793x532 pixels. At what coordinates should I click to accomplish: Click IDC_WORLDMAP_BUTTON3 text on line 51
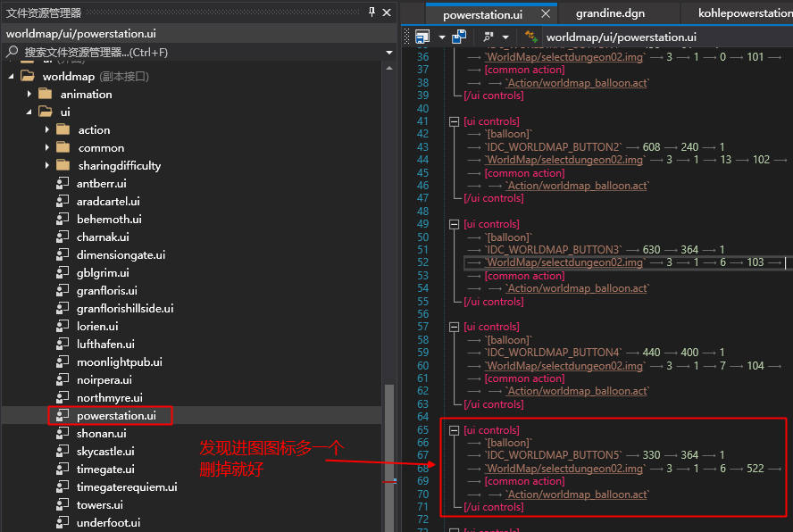point(554,249)
